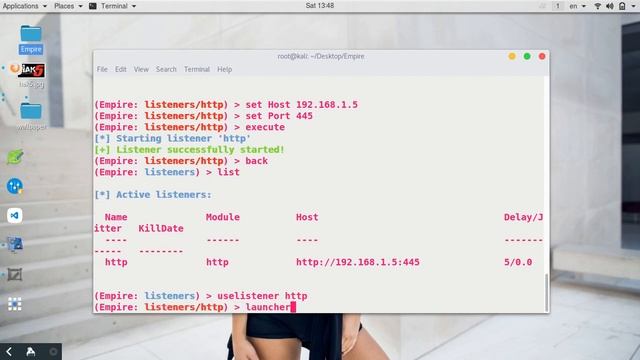Open the Places menu

click(x=68, y=6)
